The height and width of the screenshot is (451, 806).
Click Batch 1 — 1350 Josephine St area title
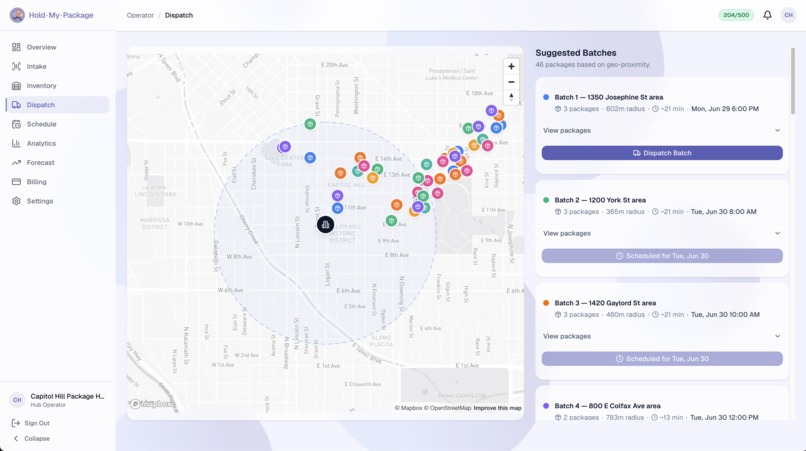(609, 97)
